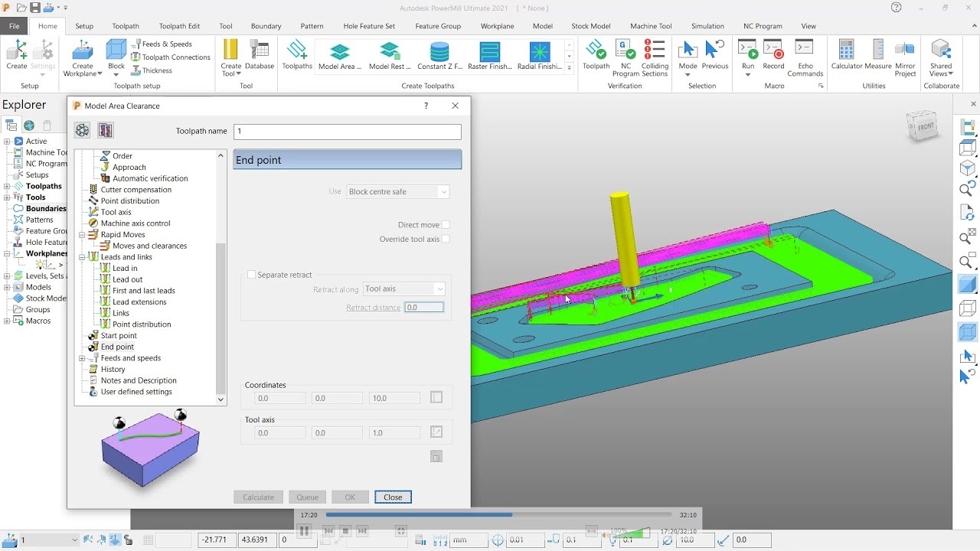The width and height of the screenshot is (980, 551).
Task: Open the Use dropdown showing Block centre safe
Action: click(397, 192)
